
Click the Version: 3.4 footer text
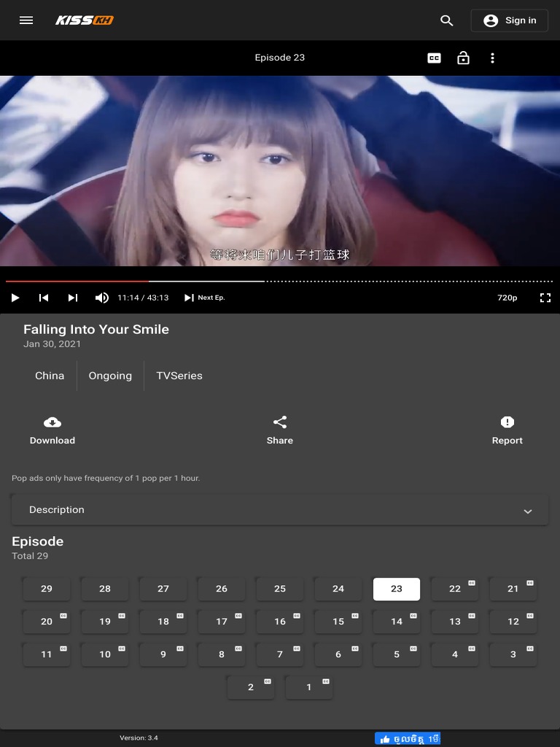[139, 738]
